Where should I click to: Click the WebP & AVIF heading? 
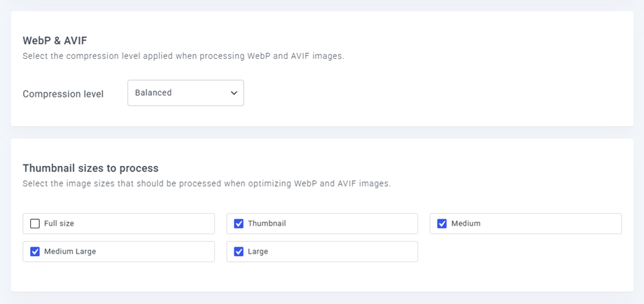click(55, 41)
